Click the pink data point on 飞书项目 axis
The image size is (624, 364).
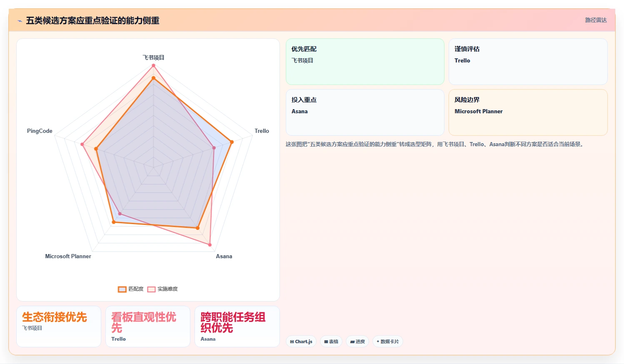pyautogui.click(x=153, y=65)
